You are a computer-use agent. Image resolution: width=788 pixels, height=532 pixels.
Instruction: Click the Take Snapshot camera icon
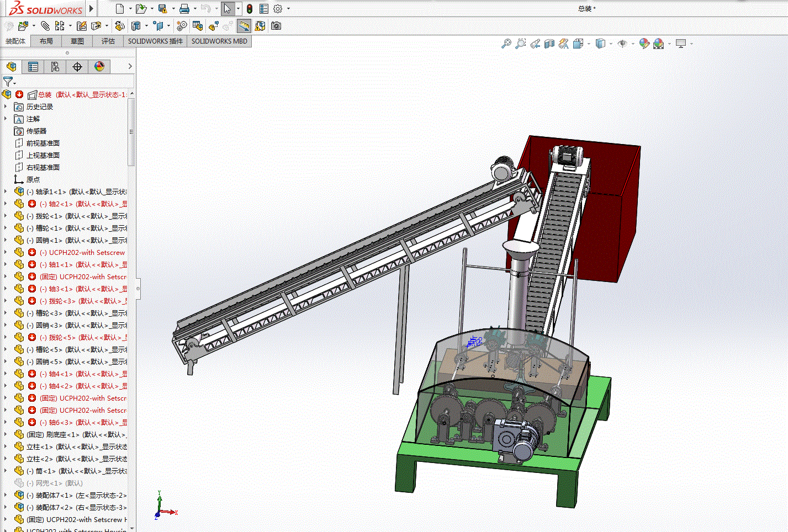[276, 26]
